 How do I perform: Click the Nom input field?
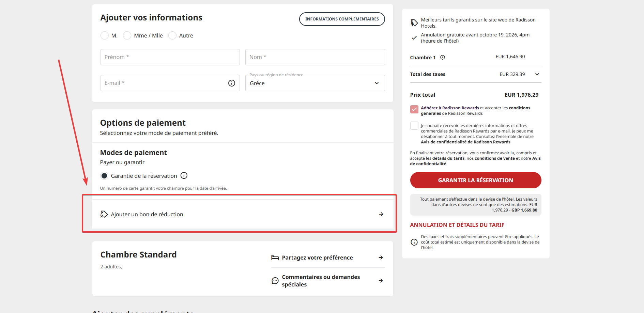315,57
